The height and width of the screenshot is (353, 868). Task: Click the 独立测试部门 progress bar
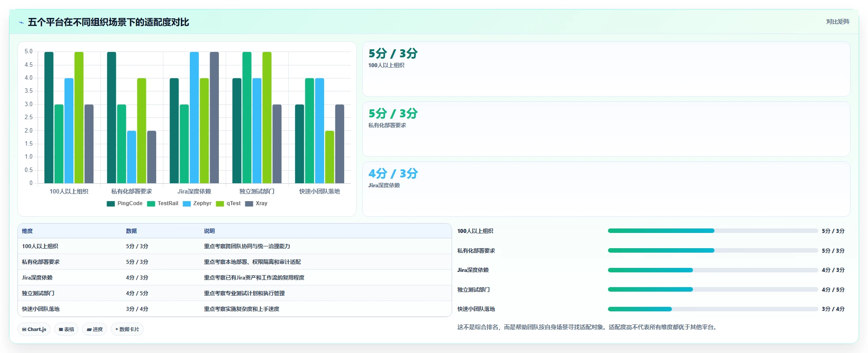[713, 289]
